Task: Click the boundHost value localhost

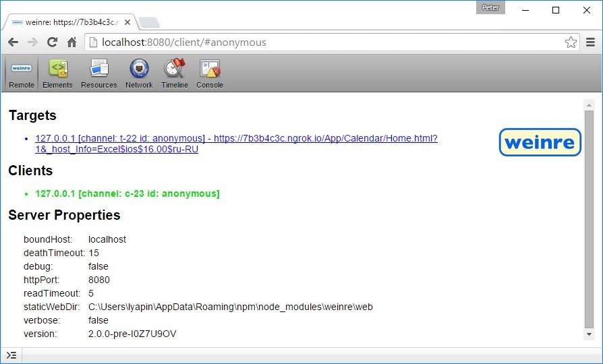Action: pos(107,239)
